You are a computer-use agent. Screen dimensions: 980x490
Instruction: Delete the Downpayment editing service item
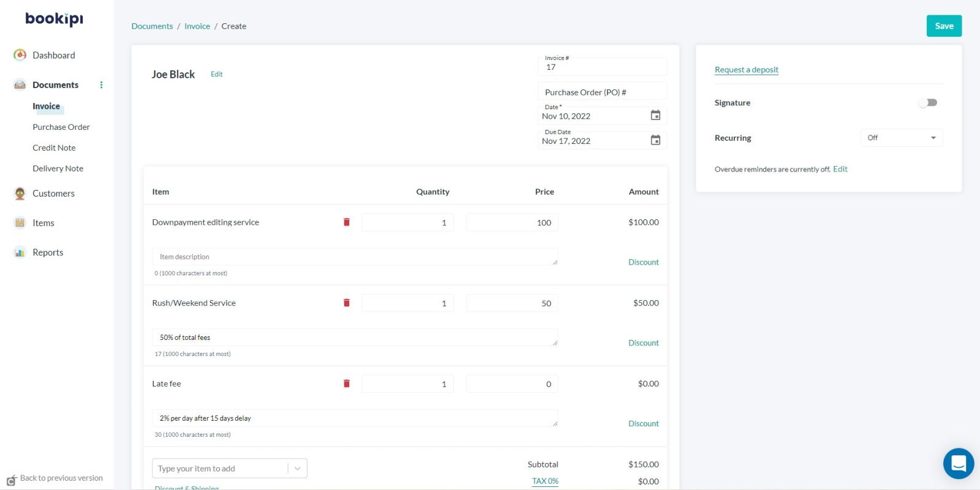pyautogui.click(x=347, y=222)
